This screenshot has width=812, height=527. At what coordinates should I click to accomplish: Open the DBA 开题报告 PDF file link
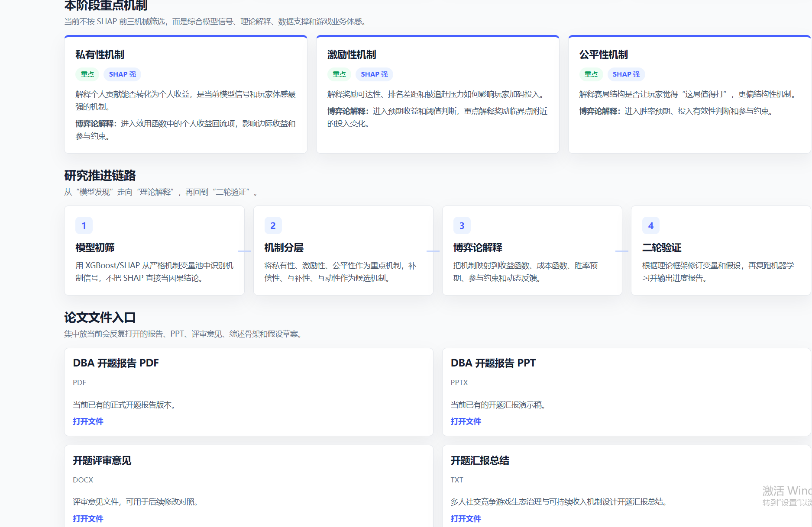coord(88,421)
